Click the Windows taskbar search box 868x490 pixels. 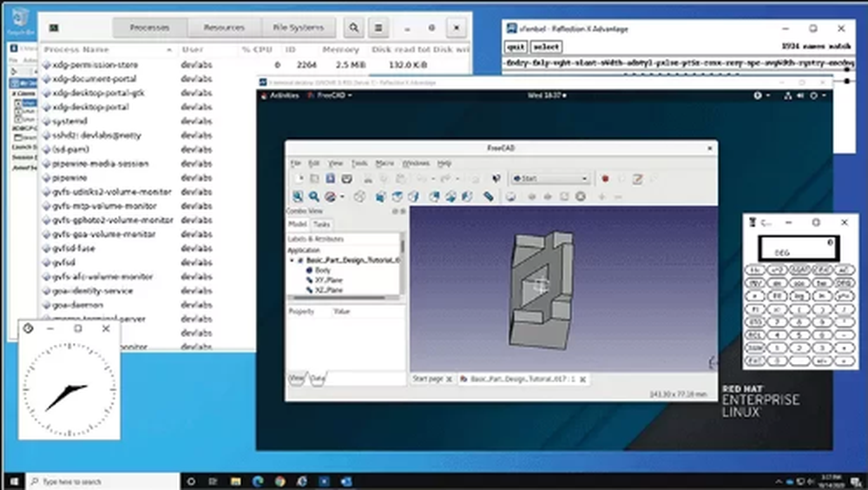[103, 481]
